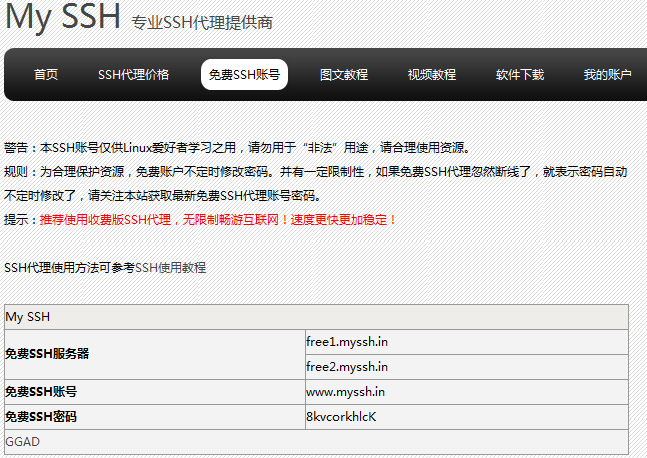This screenshot has height=458, width=647.
Task: Click the 规则 rules paragraph line
Action: point(316,183)
